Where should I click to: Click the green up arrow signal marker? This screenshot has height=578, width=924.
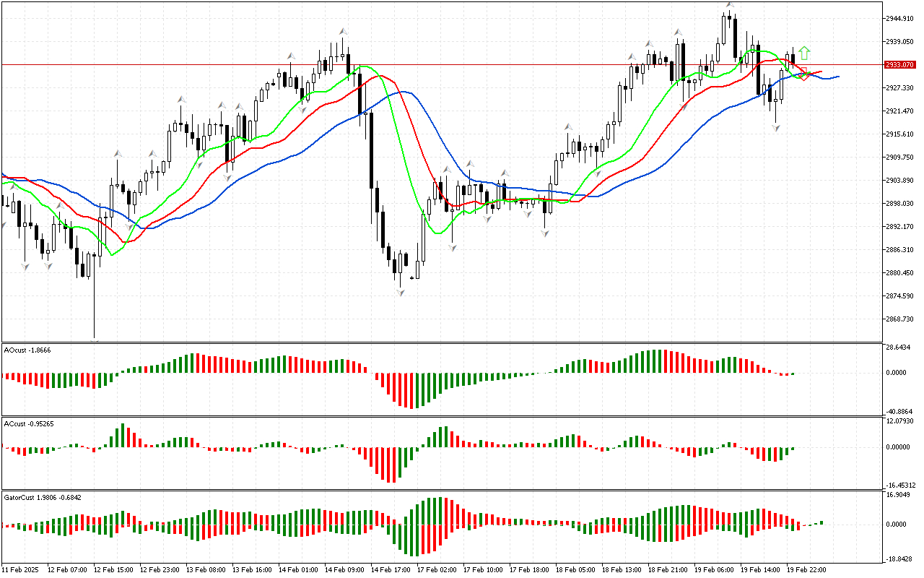(804, 53)
